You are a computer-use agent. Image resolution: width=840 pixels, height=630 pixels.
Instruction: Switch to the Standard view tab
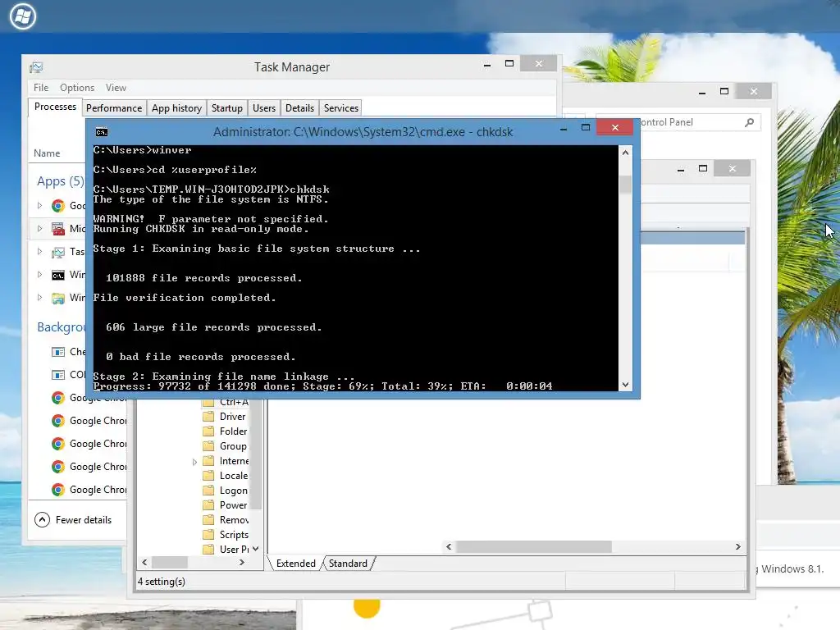[x=348, y=563]
